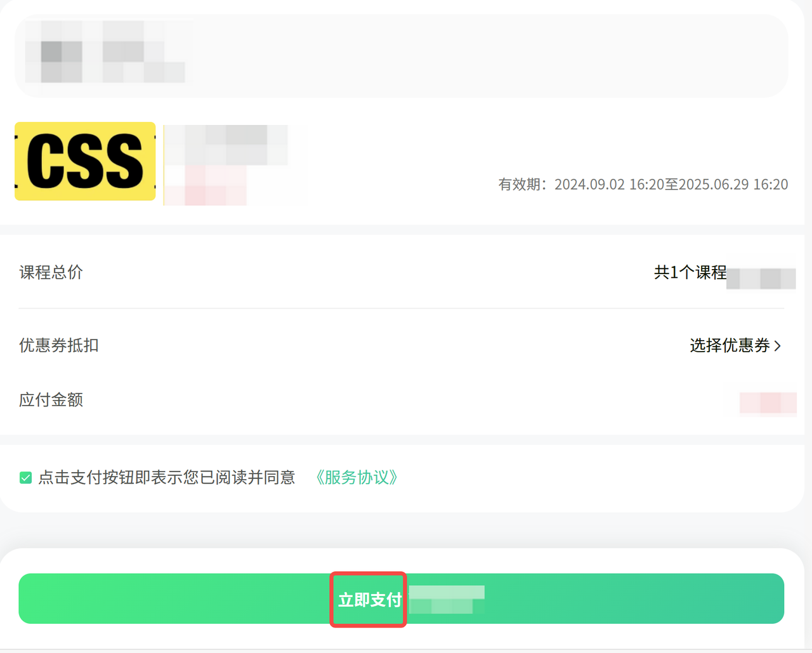Click the pink blurred amount in the 应付金额 row
The width and height of the screenshot is (812, 653).
point(768,404)
